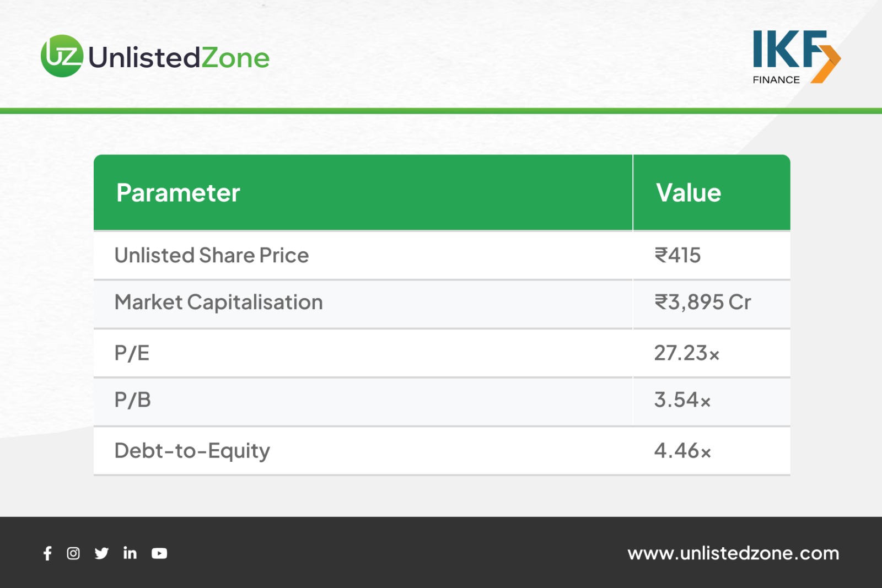This screenshot has width=882, height=588.
Task: Select the Market Capitalisation row label
Action: (x=219, y=303)
